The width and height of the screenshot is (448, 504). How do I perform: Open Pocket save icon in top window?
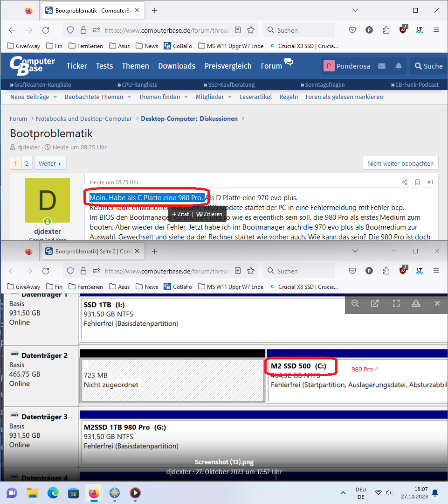point(352,30)
